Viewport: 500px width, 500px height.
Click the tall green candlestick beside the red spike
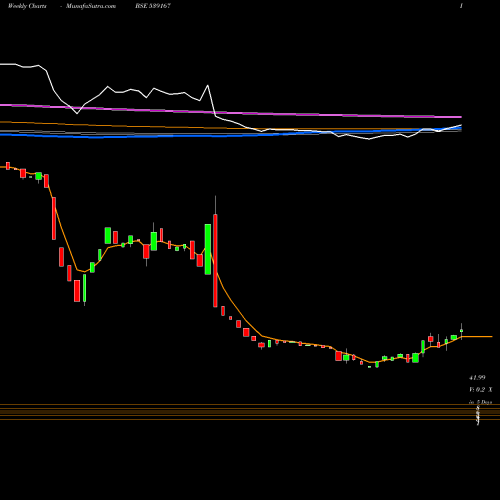(208, 249)
